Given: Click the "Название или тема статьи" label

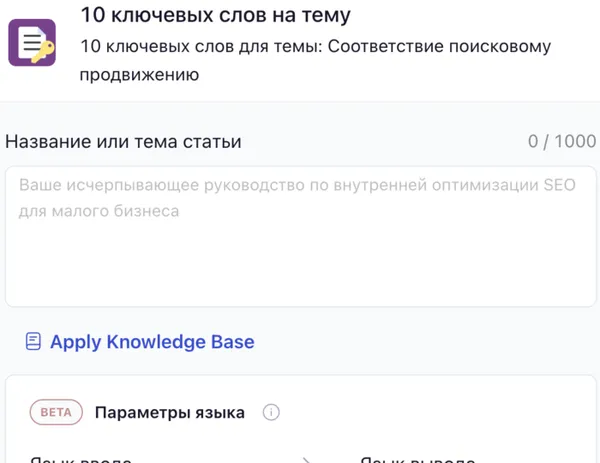Looking at the screenshot, I should click(123, 141).
